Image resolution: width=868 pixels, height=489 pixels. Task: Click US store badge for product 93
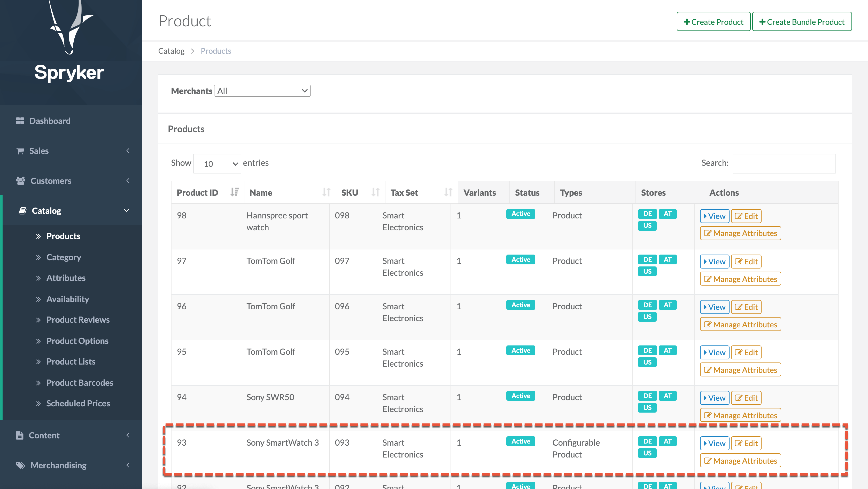coord(647,453)
